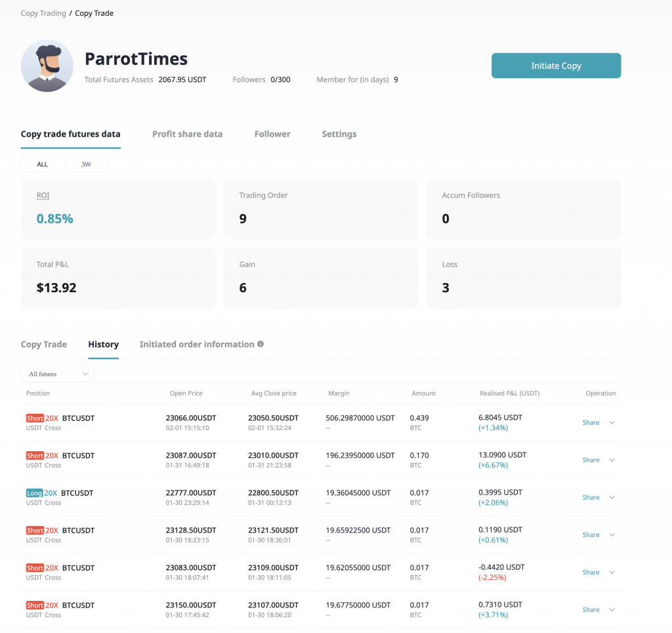Open the Settings tab
Viewport: 672px width, 633px height.
[339, 134]
